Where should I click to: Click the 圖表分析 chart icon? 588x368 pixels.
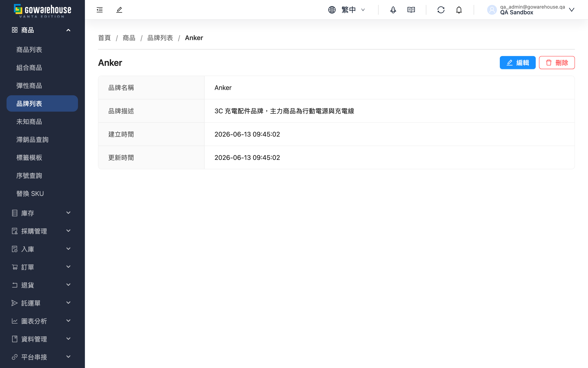[x=14, y=321]
